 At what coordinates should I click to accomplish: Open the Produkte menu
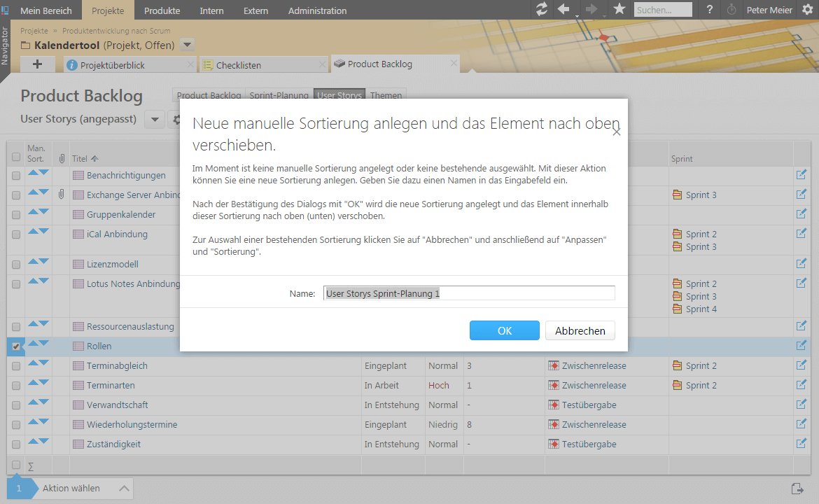[x=162, y=10]
